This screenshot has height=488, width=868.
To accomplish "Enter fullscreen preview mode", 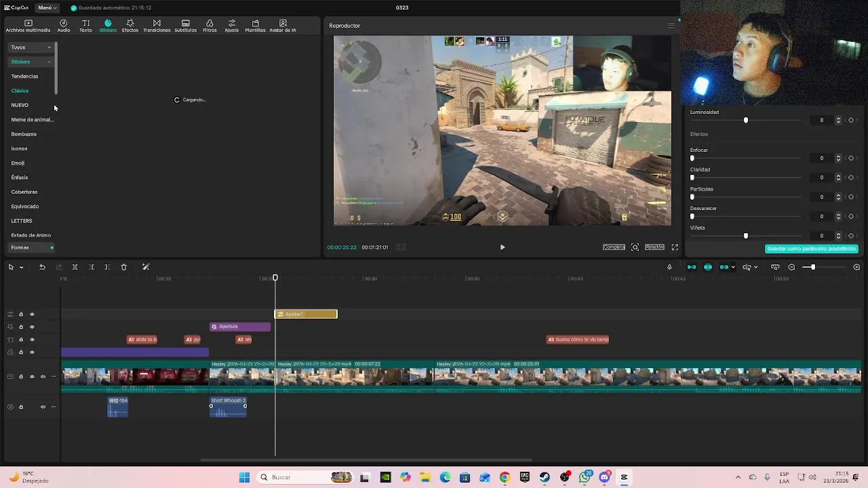I will [x=675, y=247].
